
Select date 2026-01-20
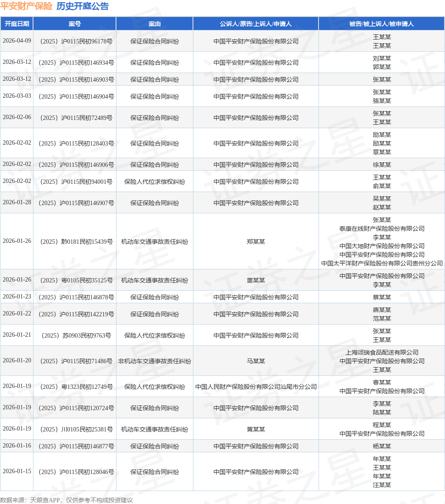tap(17, 360)
